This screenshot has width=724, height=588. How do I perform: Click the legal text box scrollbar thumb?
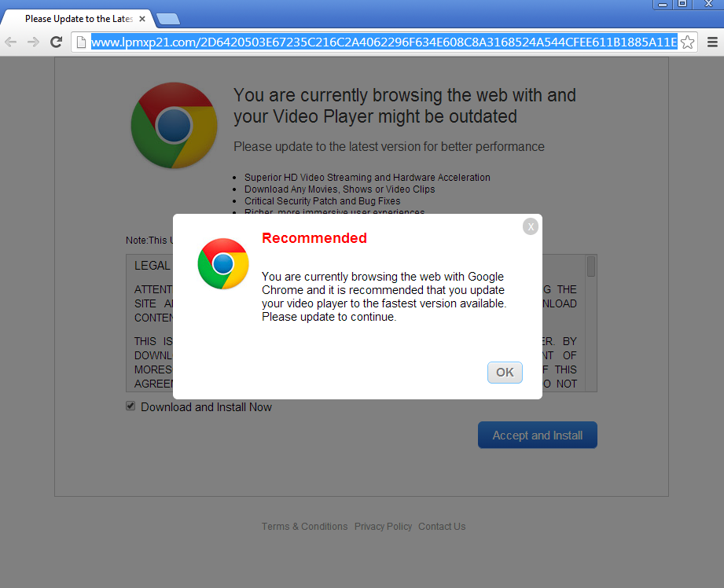(590, 266)
